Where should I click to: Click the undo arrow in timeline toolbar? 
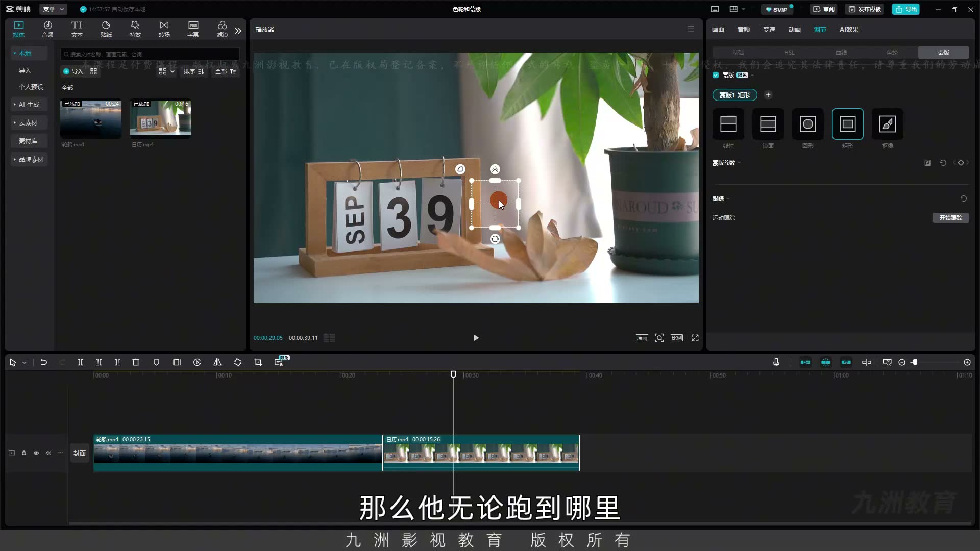[44, 362]
